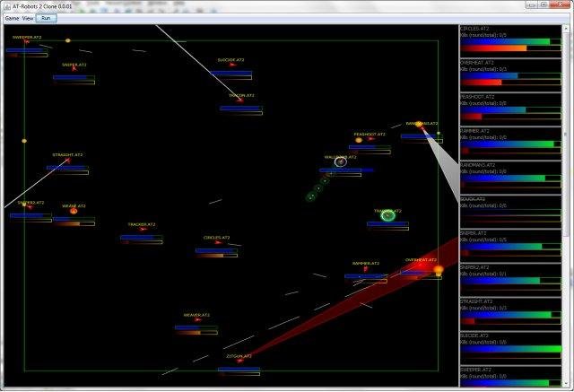Open the View menu
Viewport: 574px width, 392px height.
[x=28, y=18]
